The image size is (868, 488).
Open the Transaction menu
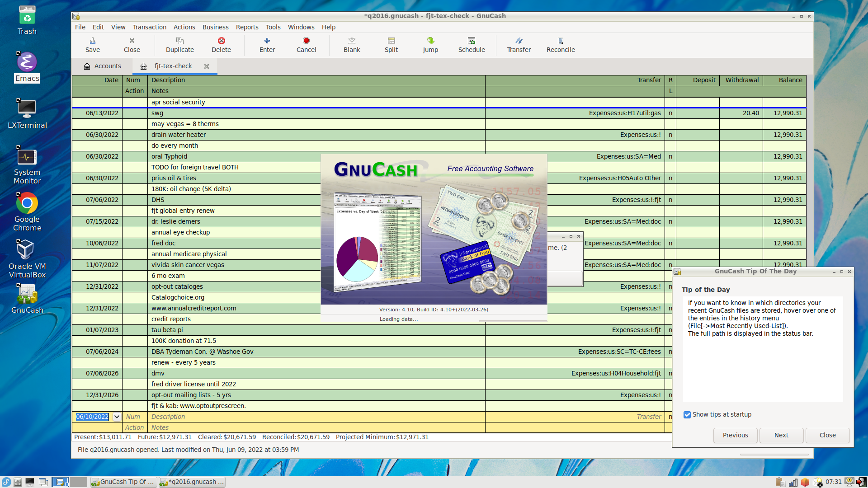click(x=149, y=27)
